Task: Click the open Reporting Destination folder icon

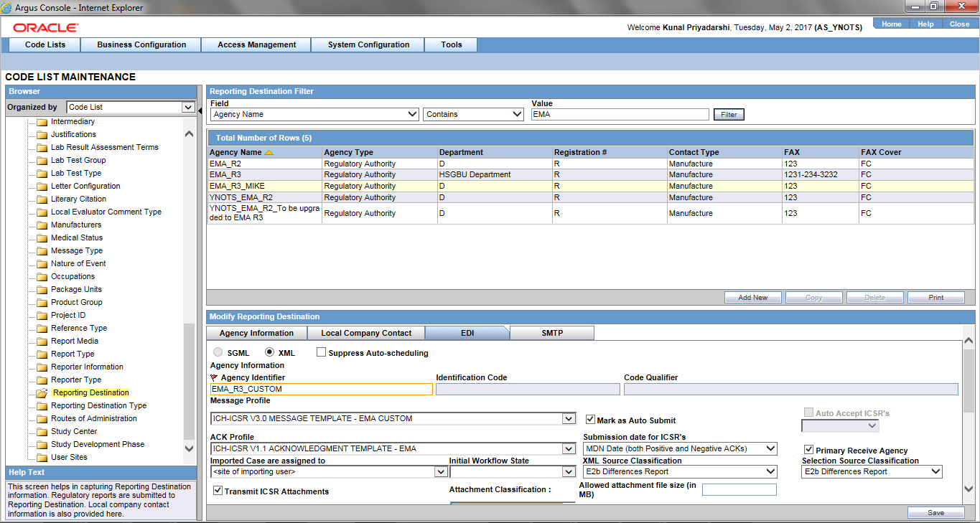Action: [42, 393]
